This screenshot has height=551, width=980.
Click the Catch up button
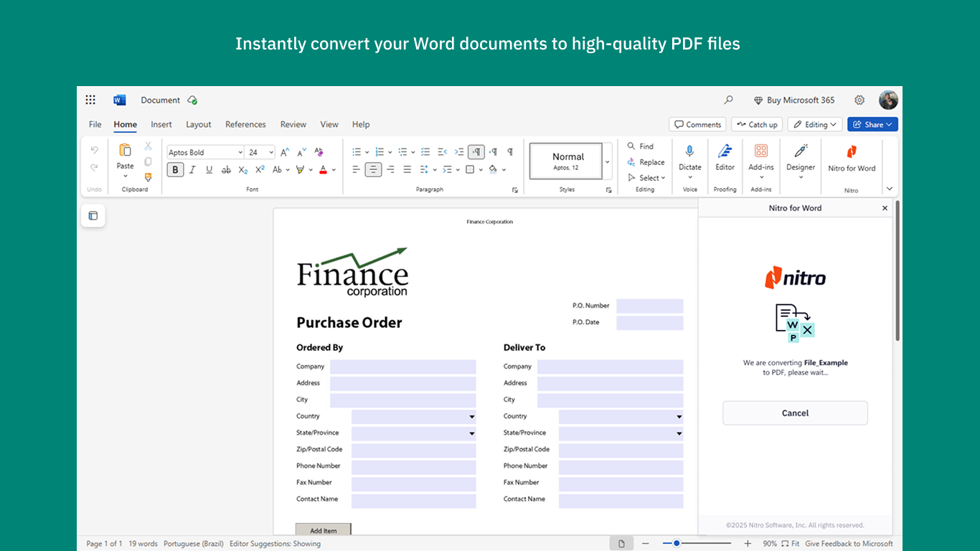pos(757,125)
